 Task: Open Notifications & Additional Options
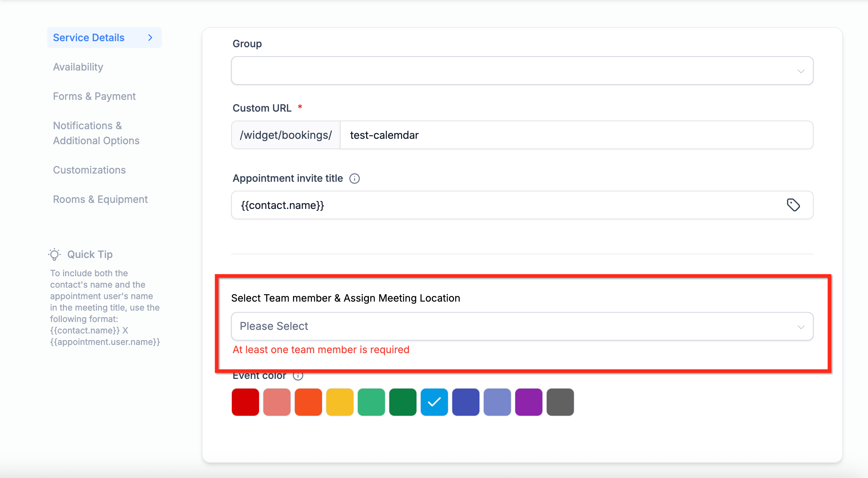[x=96, y=133]
